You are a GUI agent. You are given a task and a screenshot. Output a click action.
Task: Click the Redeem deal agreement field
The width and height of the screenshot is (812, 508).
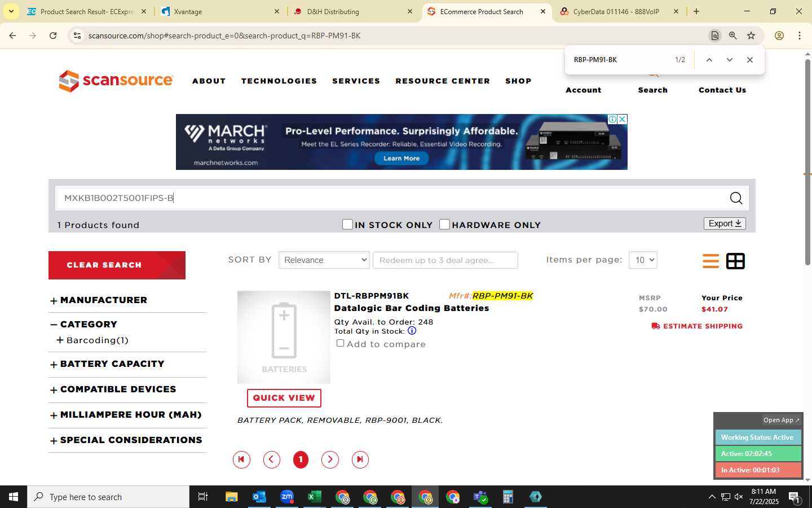[445, 260]
